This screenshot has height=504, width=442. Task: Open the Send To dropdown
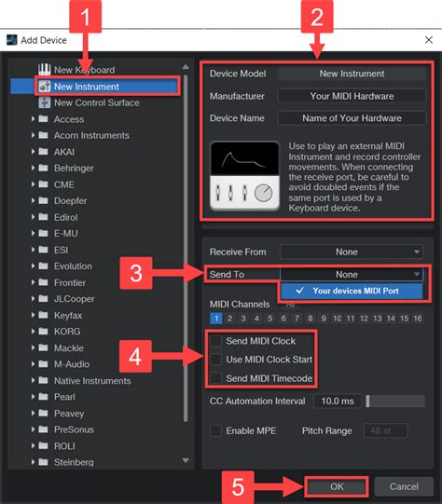pos(352,274)
